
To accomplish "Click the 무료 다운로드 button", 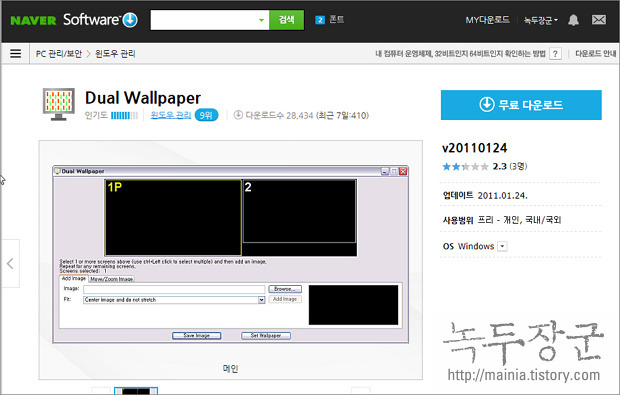I will [x=521, y=105].
